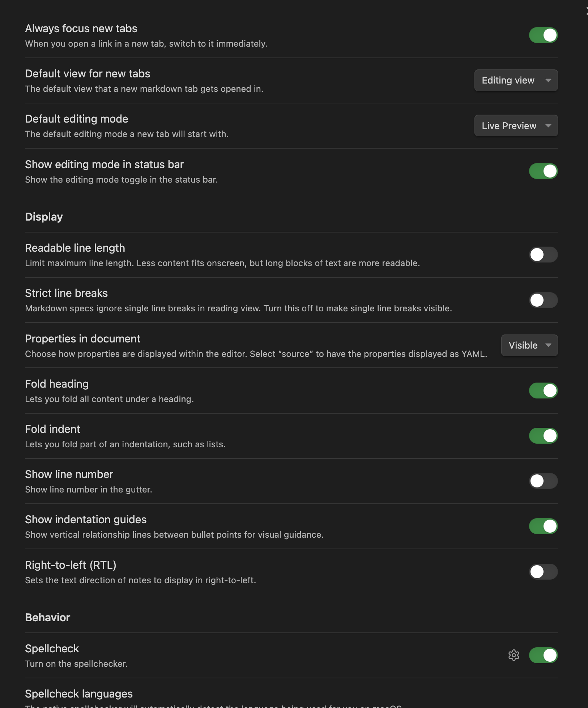This screenshot has width=588, height=708.
Task: Open the Editing view dropdown
Action: click(x=516, y=80)
